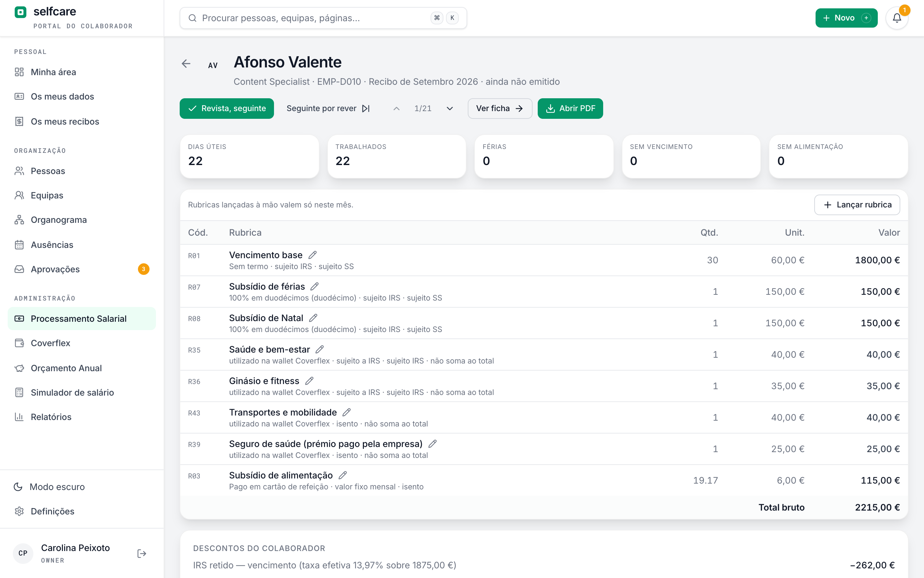Click the Novo button
Image resolution: width=924 pixels, height=578 pixels.
tap(846, 18)
